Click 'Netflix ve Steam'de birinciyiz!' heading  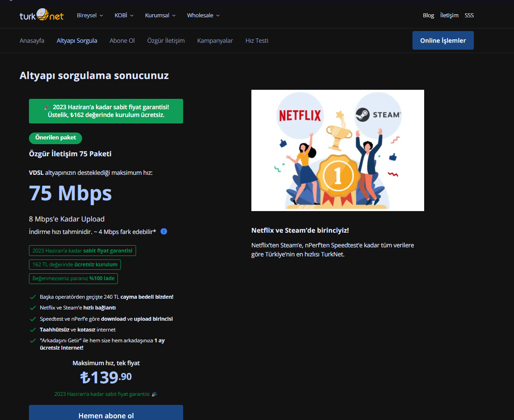coord(300,231)
